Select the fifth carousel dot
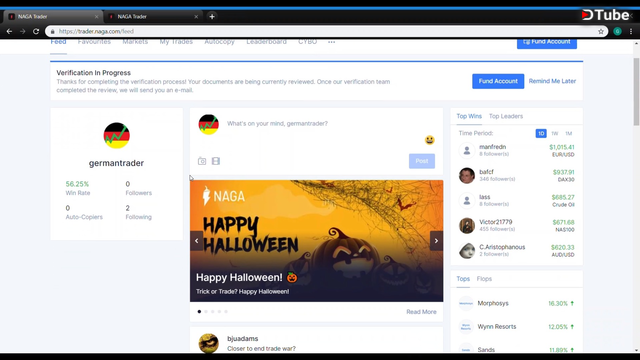The height and width of the screenshot is (360, 640). (x=226, y=311)
